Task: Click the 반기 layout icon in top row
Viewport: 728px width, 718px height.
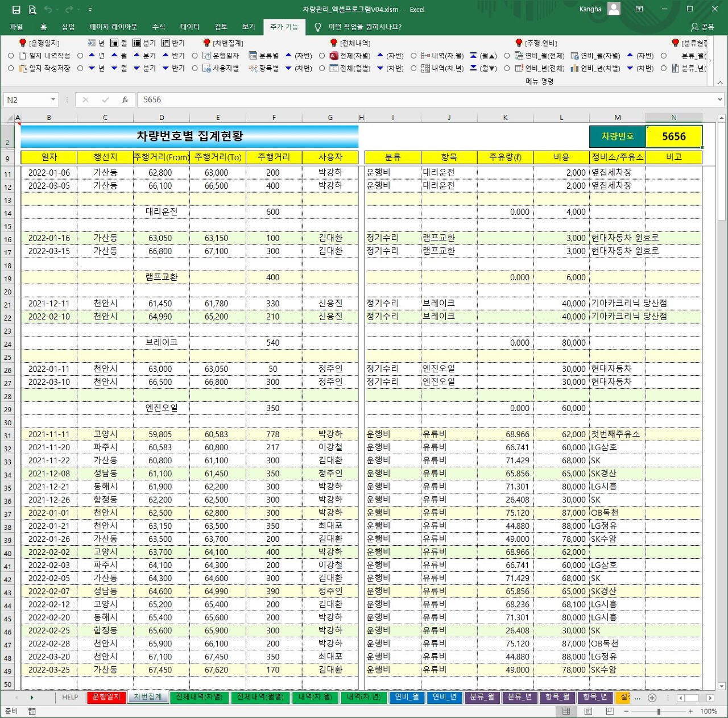Action: (166, 43)
